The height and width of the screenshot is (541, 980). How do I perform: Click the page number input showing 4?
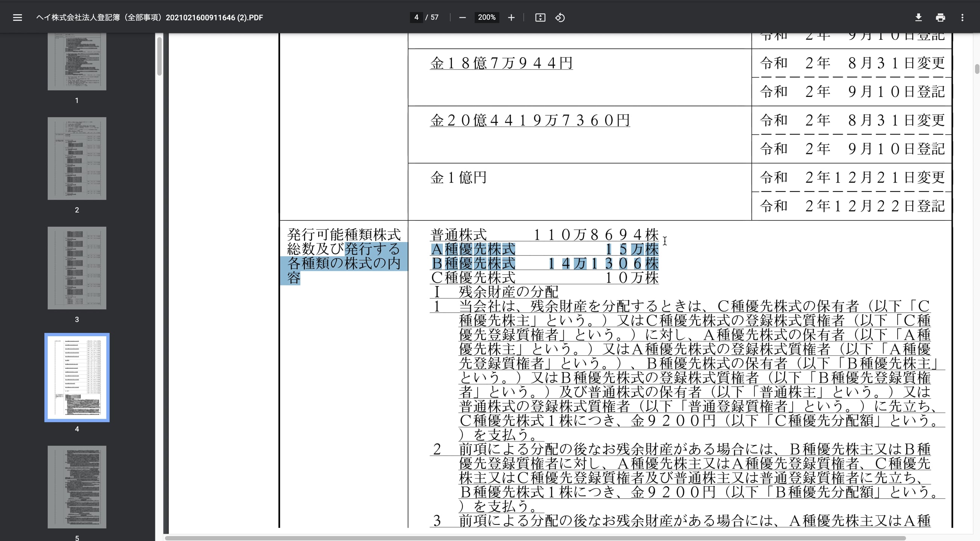416,17
